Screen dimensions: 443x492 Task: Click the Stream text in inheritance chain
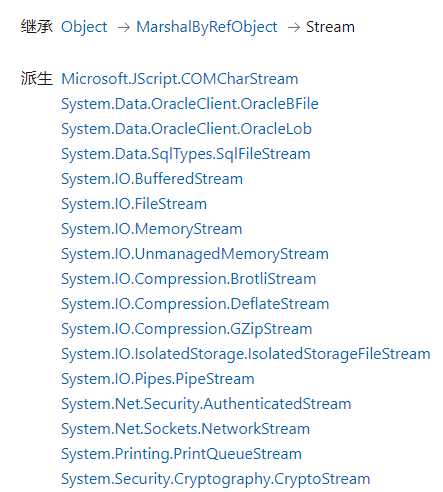pos(330,27)
